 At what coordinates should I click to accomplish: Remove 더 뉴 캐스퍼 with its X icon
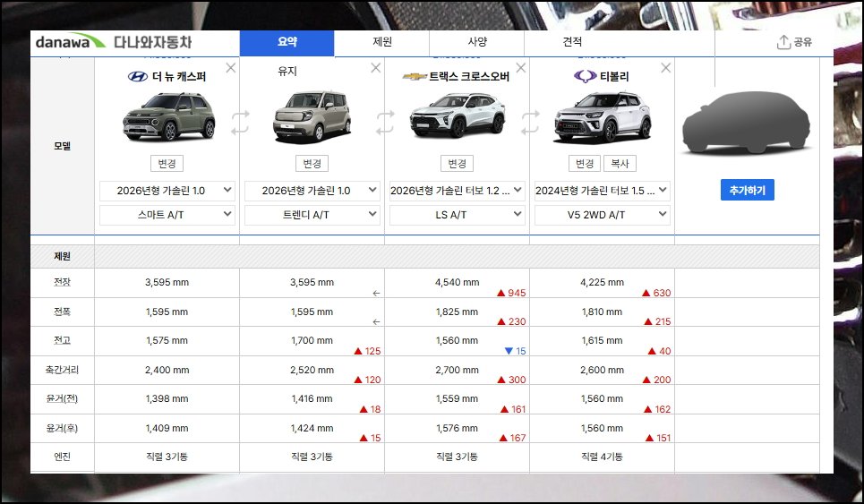230,68
